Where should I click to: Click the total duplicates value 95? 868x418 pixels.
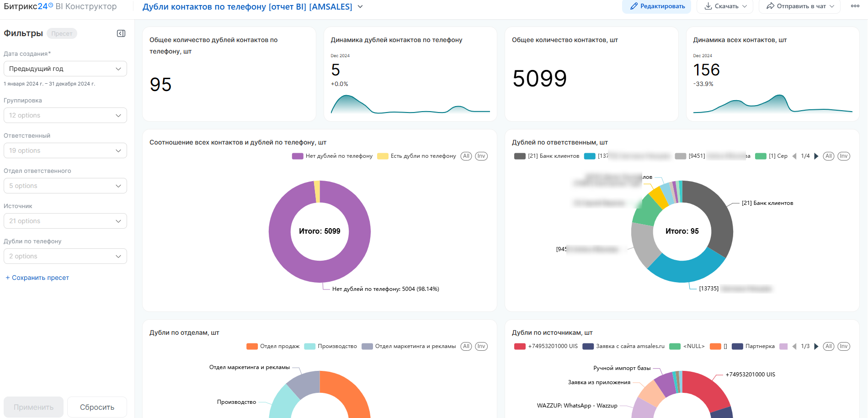click(x=160, y=85)
